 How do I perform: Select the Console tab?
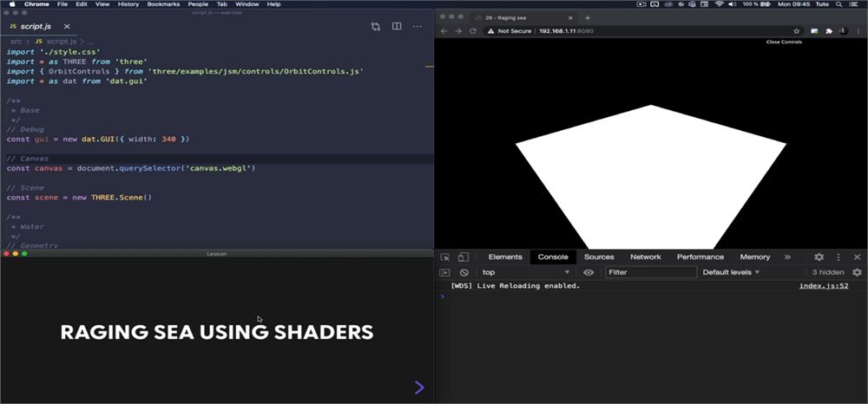coord(553,257)
